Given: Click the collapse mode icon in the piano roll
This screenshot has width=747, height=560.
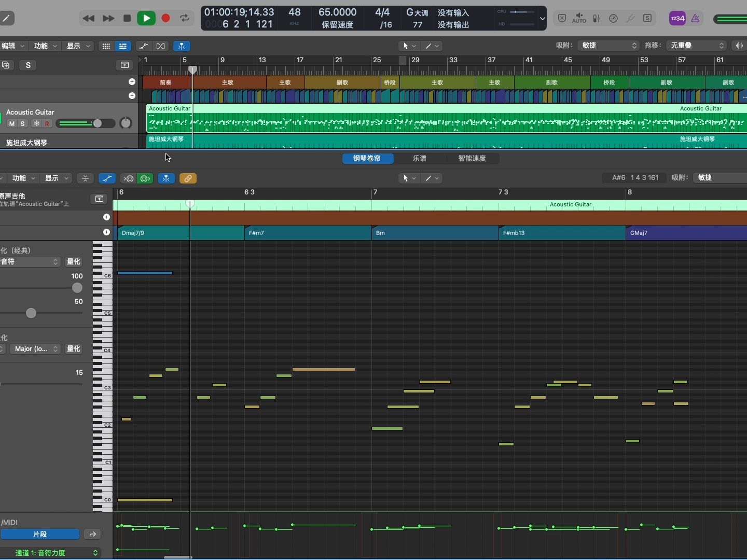Looking at the screenshot, I should [85, 178].
